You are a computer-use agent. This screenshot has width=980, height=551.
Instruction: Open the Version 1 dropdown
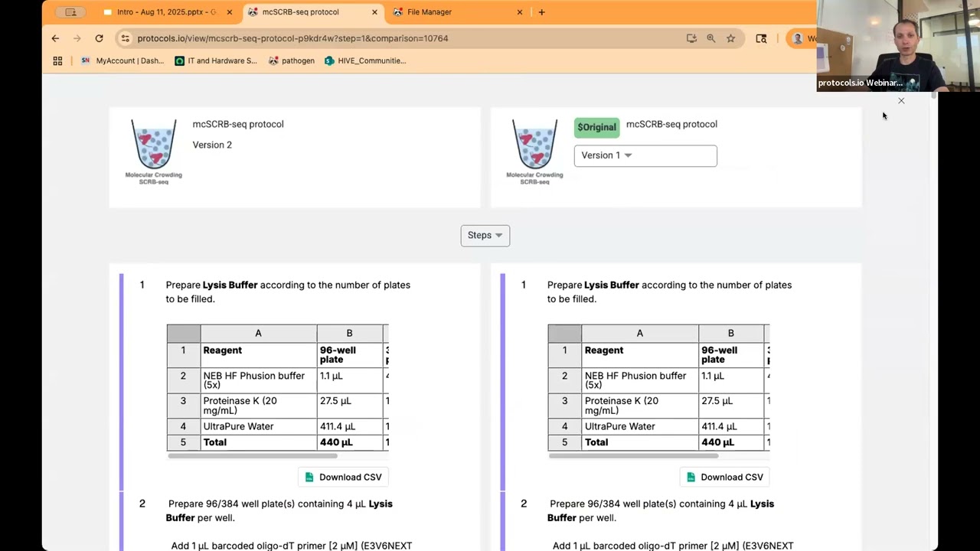click(645, 155)
